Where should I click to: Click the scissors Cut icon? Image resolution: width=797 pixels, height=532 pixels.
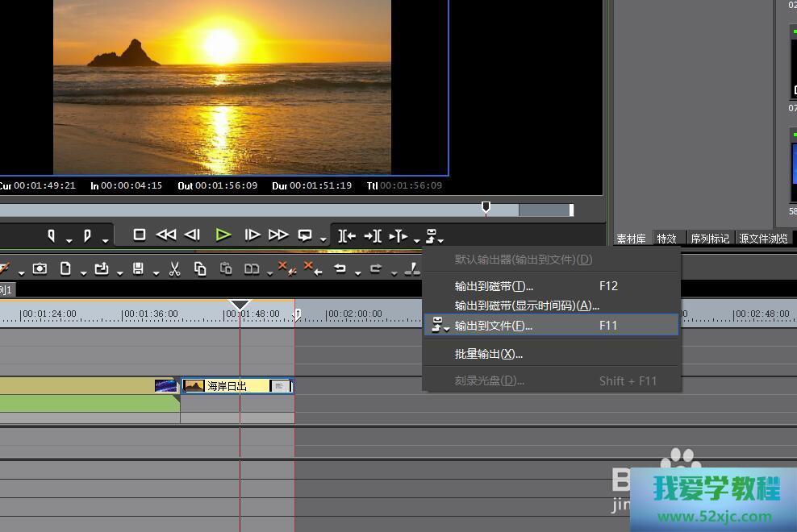(174, 269)
